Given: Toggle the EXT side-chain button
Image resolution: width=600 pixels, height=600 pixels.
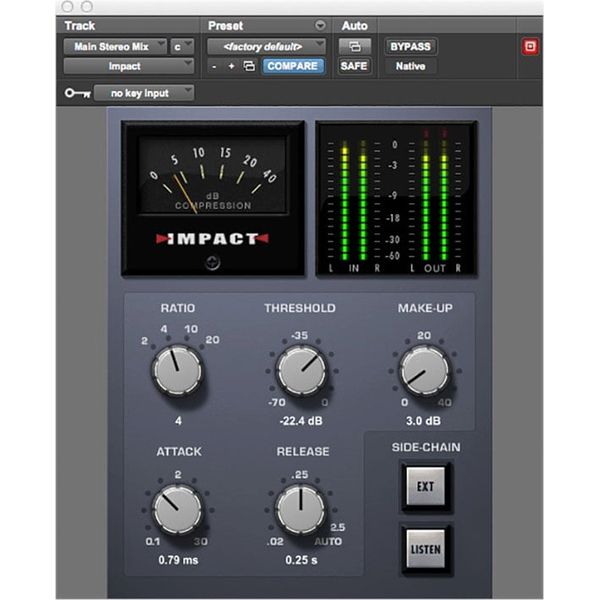Looking at the screenshot, I should click(x=426, y=486).
